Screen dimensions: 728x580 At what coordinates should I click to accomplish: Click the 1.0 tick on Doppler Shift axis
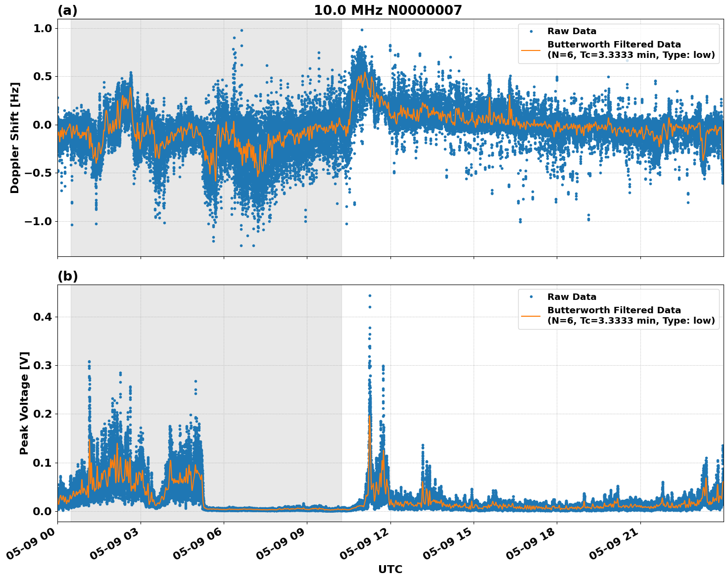tap(42, 29)
